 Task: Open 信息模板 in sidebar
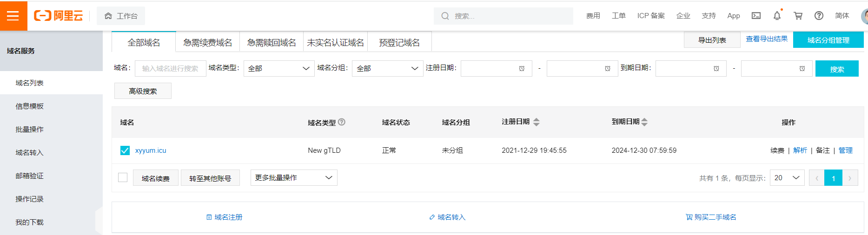(51, 106)
